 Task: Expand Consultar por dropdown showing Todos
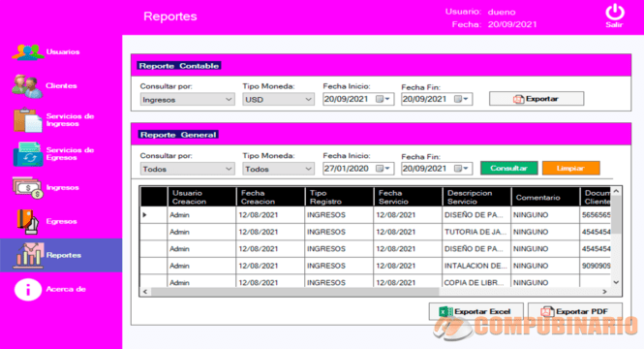point(187,169)
